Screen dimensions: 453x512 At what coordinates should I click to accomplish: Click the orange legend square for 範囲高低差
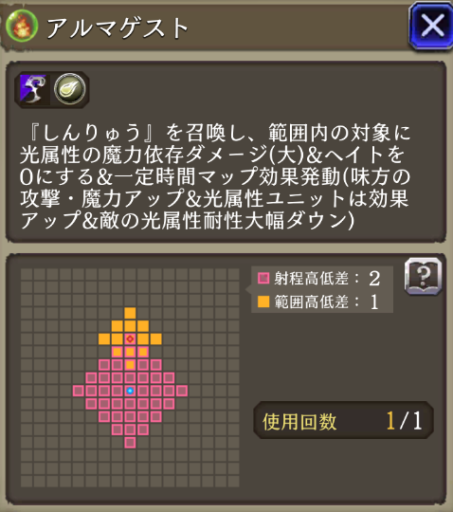(x=263, y=302)
